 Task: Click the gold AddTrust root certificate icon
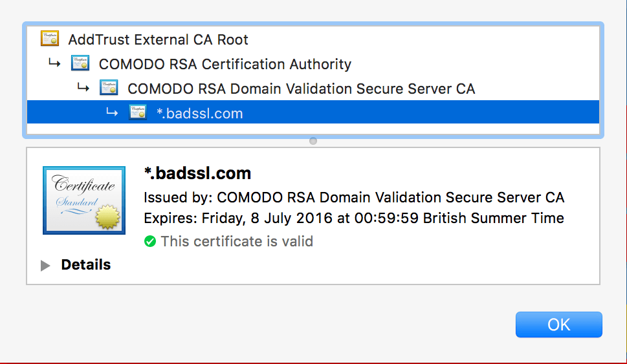(50, 39)
